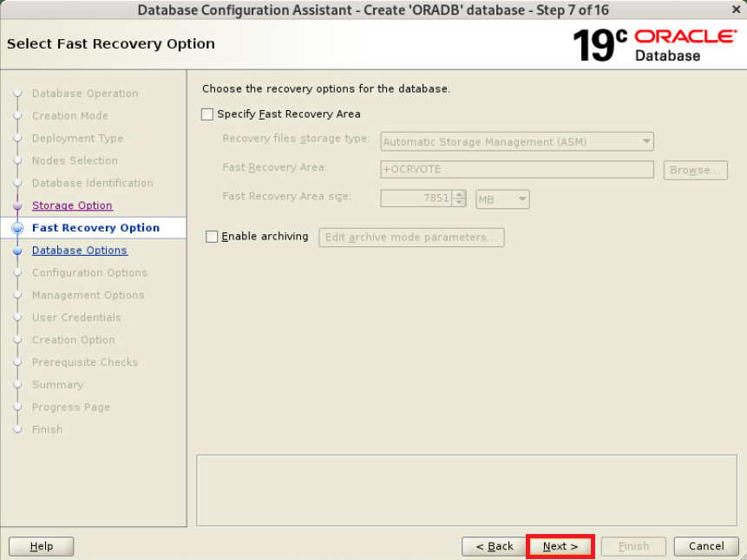Image resolution: width=747 pixels, height=560 pixels.
Task: Open the MB size unit dropdown
Action: point(502,199)
